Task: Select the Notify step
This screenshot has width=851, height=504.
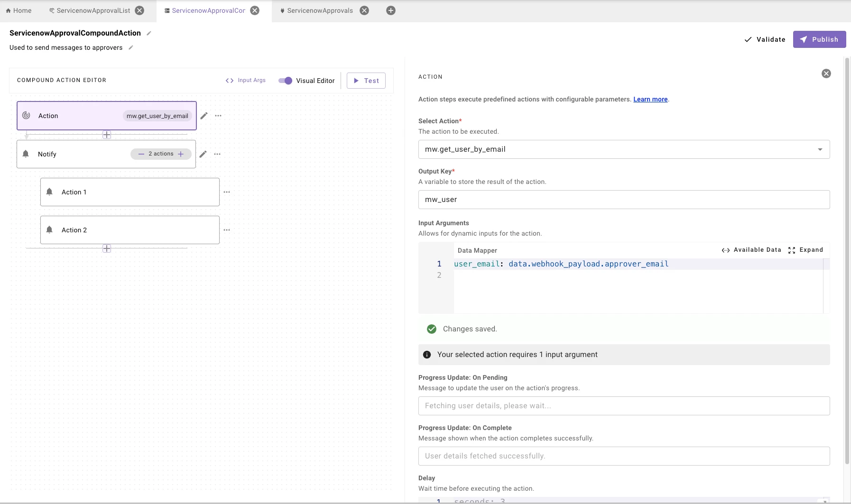Action: (x=106, y=154)
